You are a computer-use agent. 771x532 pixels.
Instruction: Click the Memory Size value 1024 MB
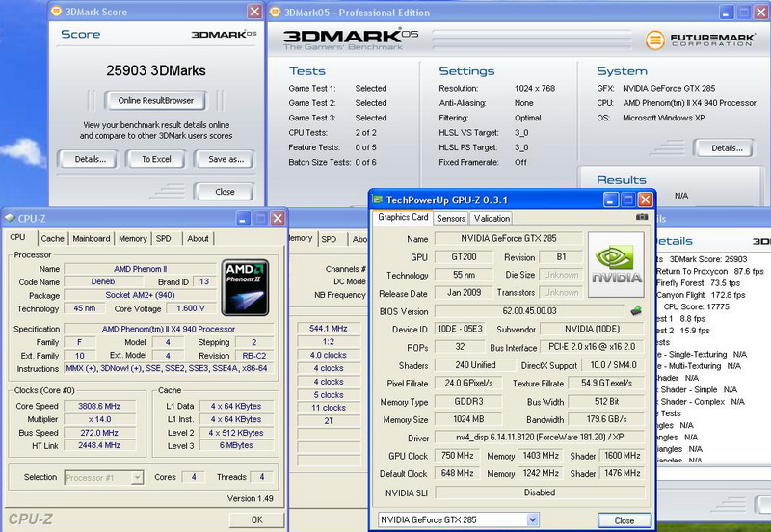[468, 419]
